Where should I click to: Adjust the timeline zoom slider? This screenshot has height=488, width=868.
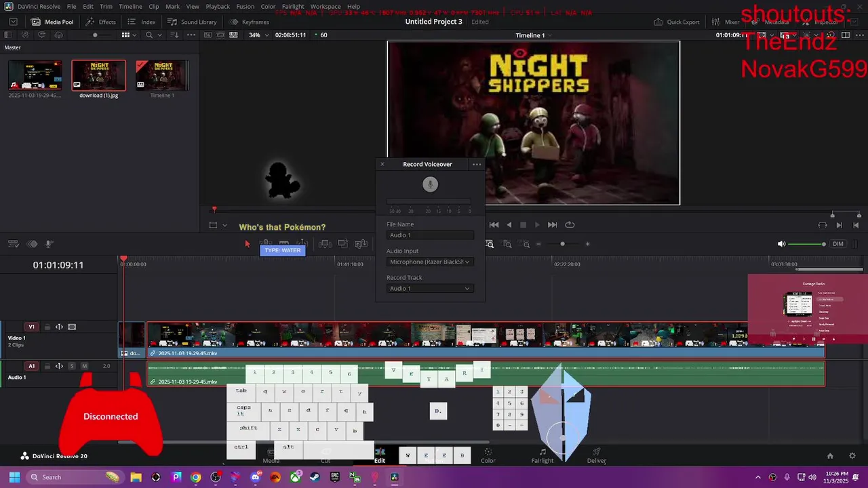tap(562, 244)
